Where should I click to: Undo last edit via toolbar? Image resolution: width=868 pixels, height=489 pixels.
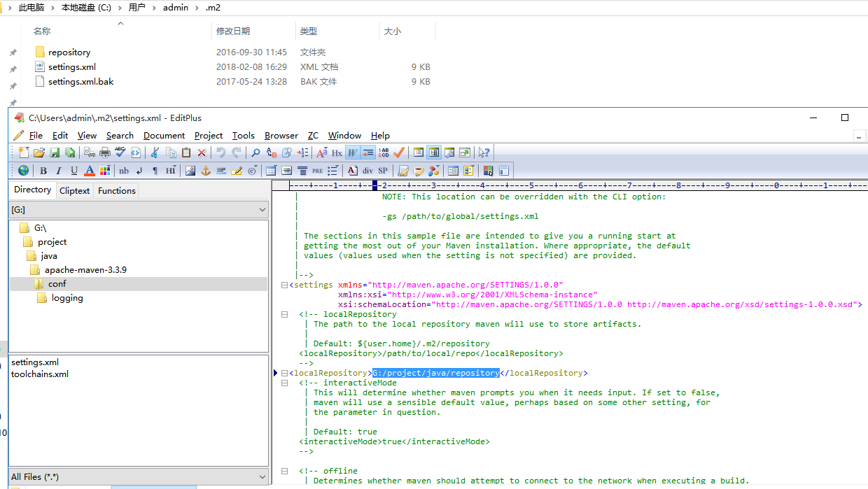tap(221, 153)
